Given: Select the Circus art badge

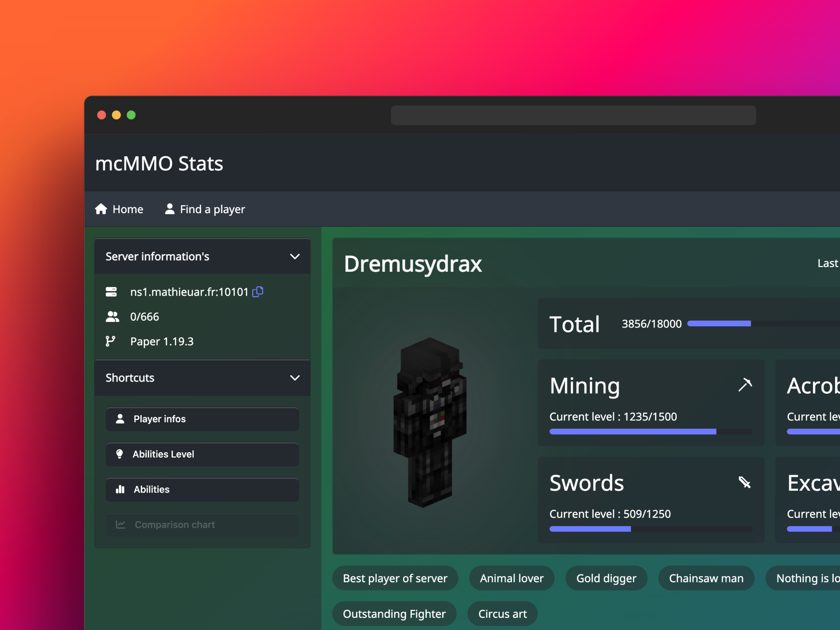Looking at the screenshot, I should pyautogui.click(x=502, y=614).
